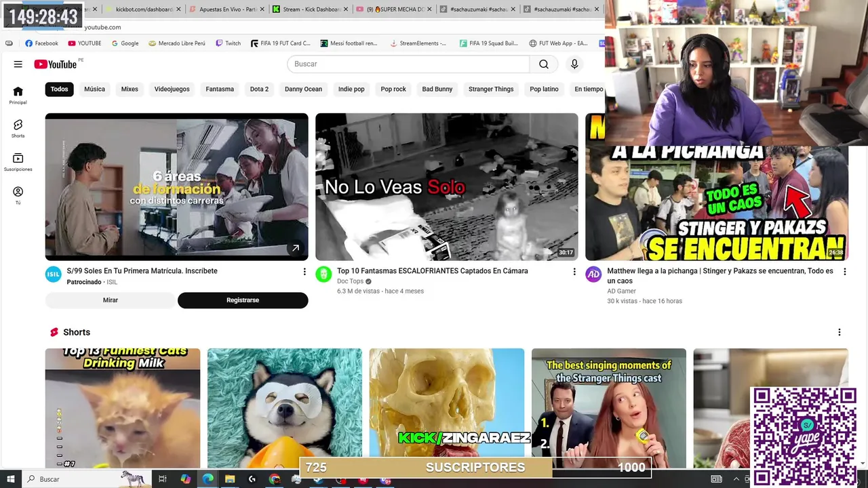The width and height of the screenshot is (868, 488).
Task: Select the Todos filter chip
Action: [59, 89]
